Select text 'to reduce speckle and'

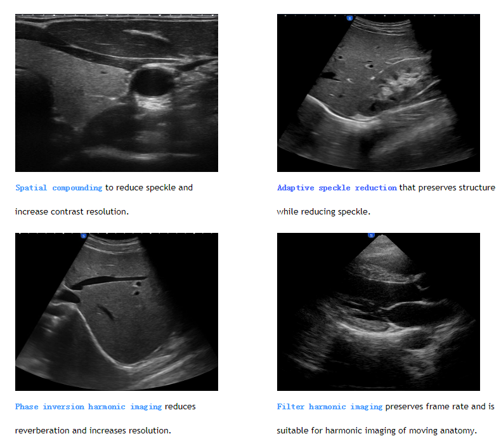tap(149, 188)
